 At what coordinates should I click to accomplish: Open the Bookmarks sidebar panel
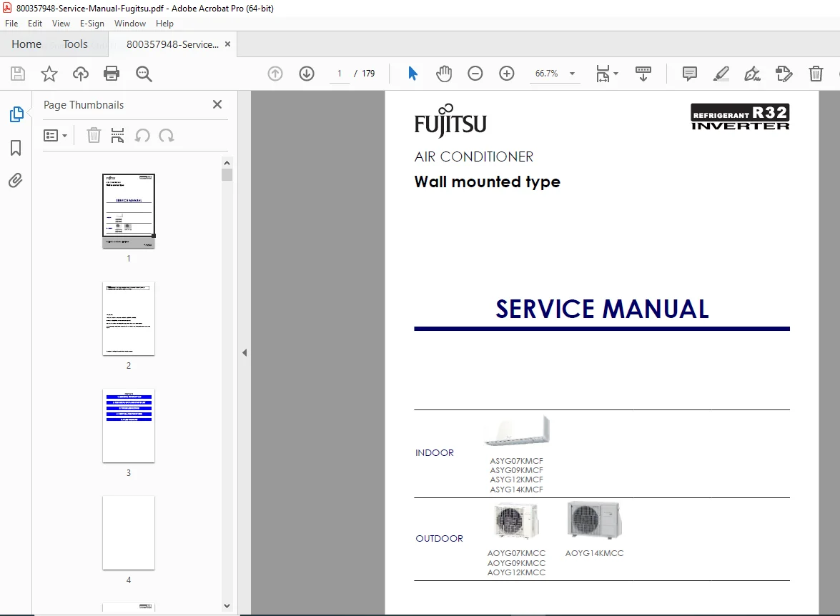[x=16, y=148]
